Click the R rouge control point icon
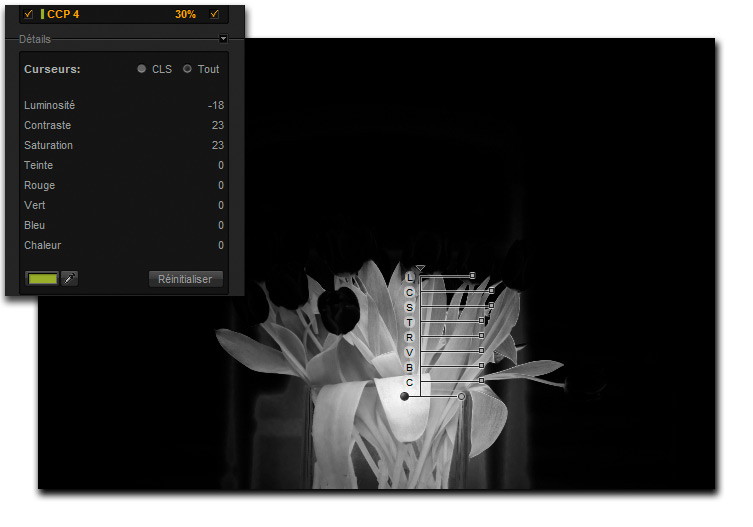The image size is (753, 527). [x=409, y=338]
